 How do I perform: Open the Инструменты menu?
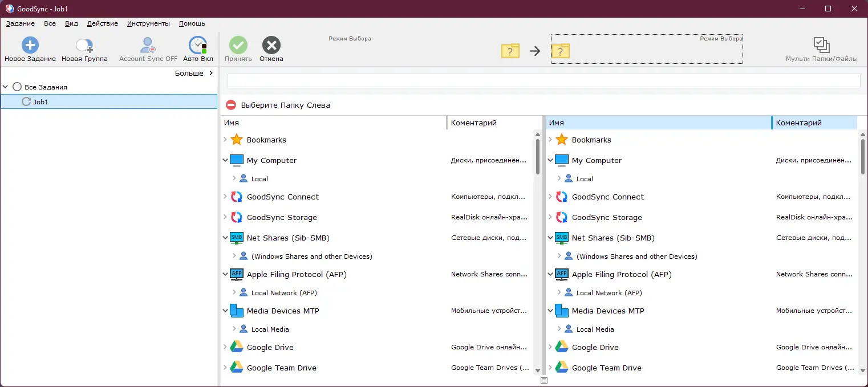click(148, 23)
